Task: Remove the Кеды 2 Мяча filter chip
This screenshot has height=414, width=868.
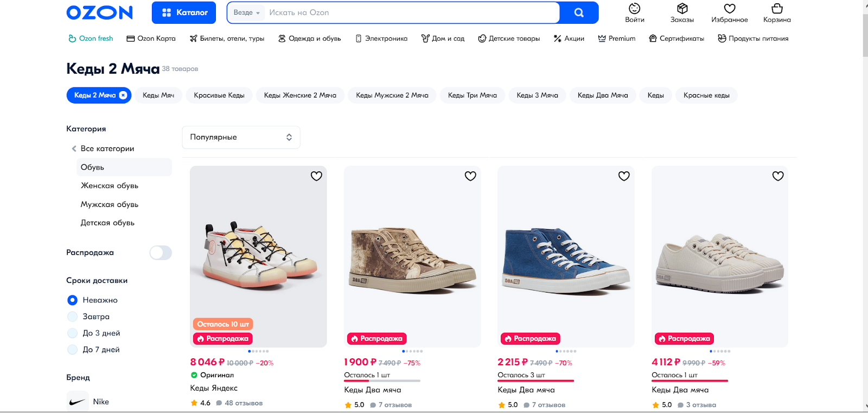Action: (123, 95)
